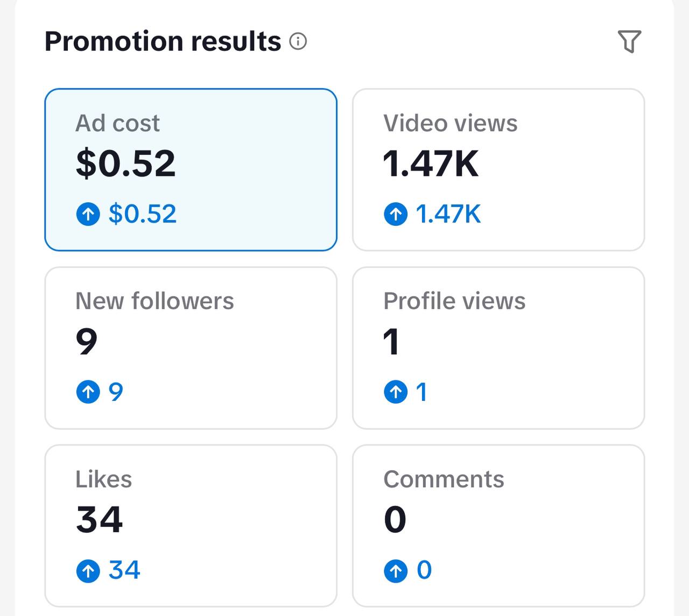This screenshot has height=616, width=689.
Task: Select the Ad cost metric card
Action: [x=191, y=170]
